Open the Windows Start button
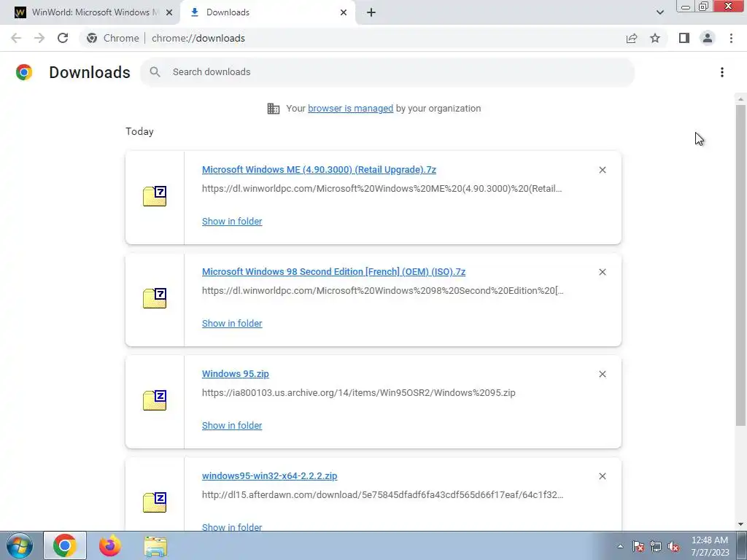Screen dimensions: 747x560 20,546
